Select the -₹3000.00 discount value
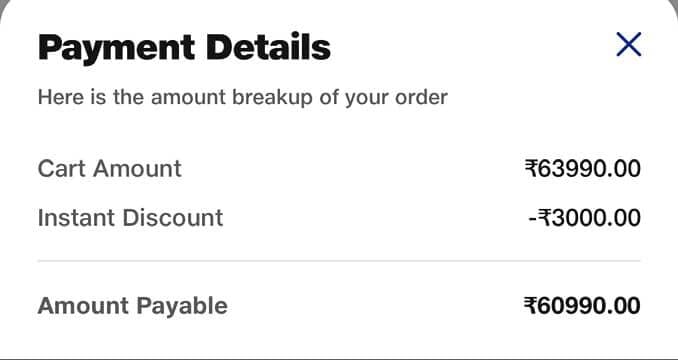The height and width of the screenshot is (360, 678). (x=584, y=217)
